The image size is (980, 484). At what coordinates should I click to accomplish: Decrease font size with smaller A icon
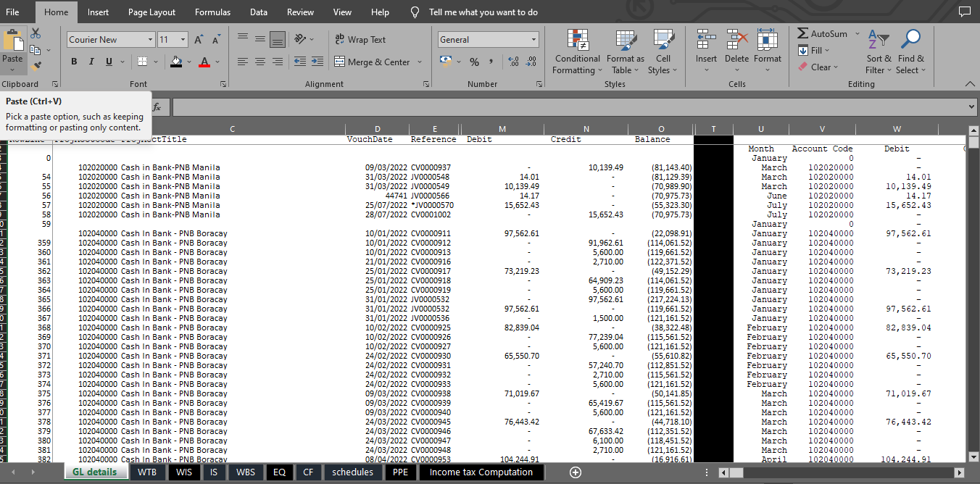point(216,40)
